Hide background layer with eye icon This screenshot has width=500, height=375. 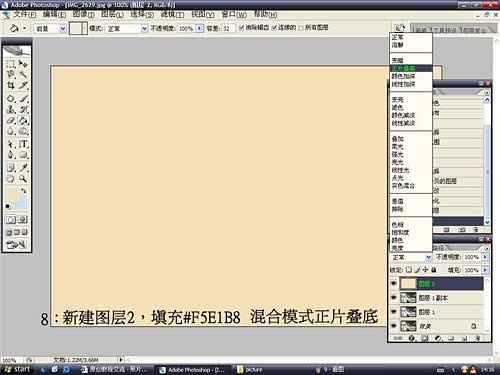click(394, 326)
